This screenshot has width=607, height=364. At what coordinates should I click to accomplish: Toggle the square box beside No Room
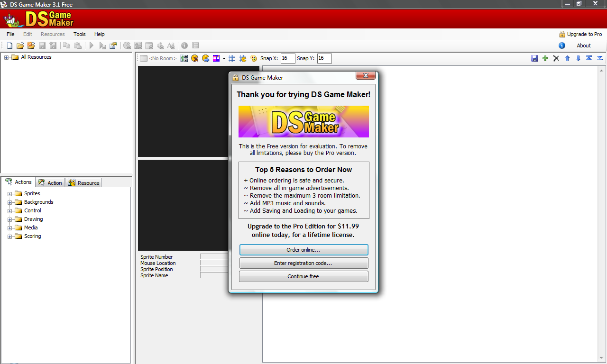pyautogui.click(x=143, y=58)
